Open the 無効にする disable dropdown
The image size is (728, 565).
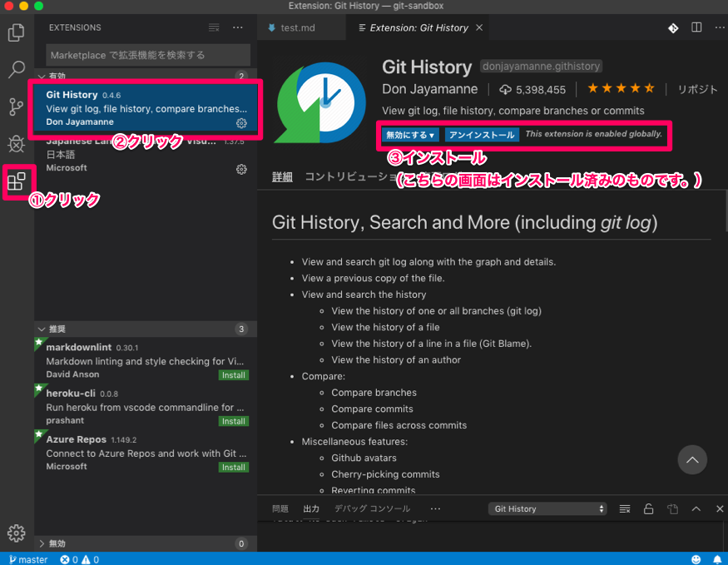[410, 135]
